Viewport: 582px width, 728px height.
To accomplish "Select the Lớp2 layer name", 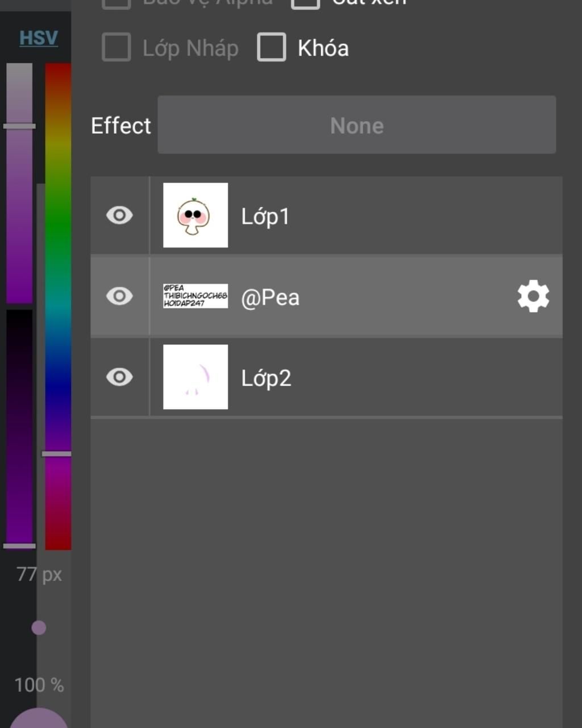I will tap(266, 378).
